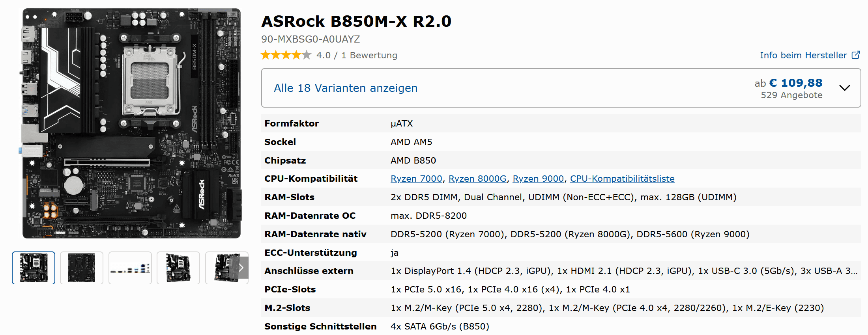Select the fourth angled motherboard thumbnail
The image size is (868, 335).
[x=178, y=268]
